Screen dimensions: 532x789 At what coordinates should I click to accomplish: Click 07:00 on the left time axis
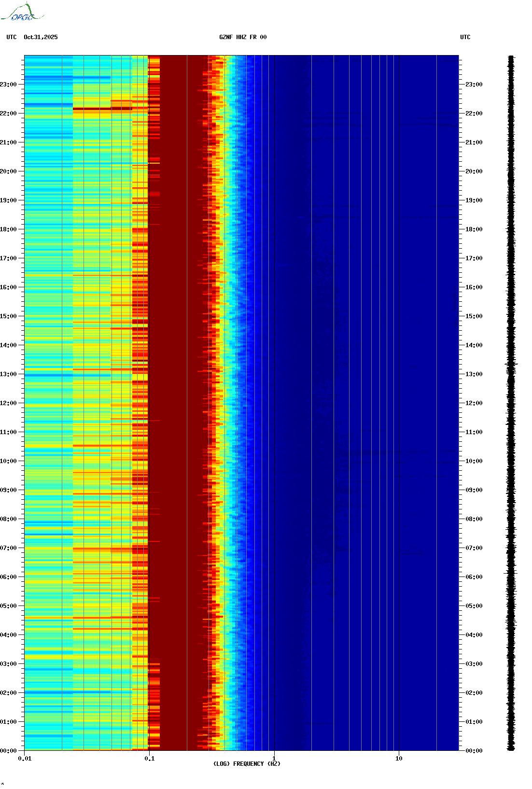8,548
